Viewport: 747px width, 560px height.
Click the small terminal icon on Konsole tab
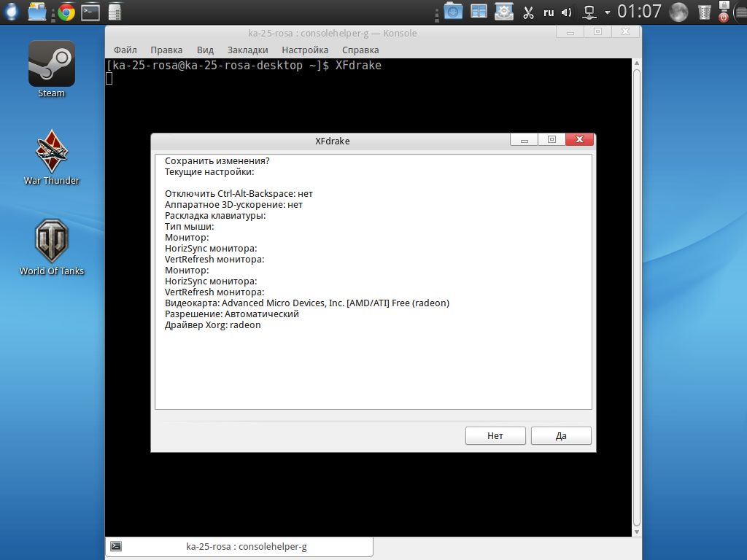(x=116, y=546)
